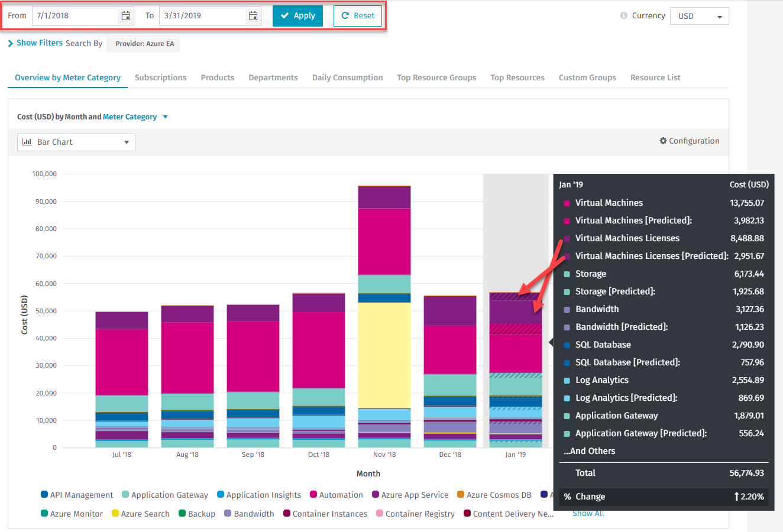The image size is (783, 532).
Task: Toggle the Automation legend series
Action: 336,495
